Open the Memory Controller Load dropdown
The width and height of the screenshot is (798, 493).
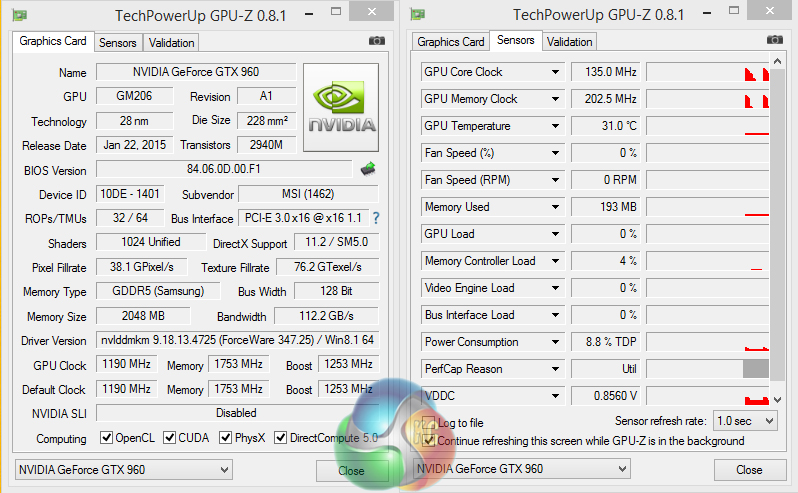(x=555, y=261)
